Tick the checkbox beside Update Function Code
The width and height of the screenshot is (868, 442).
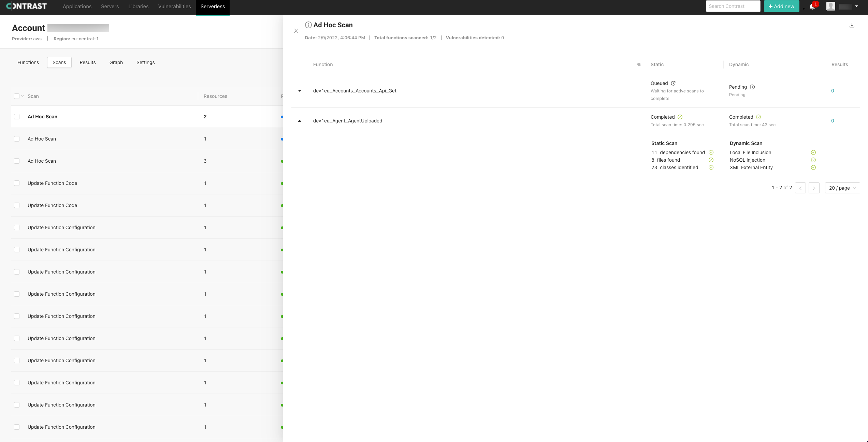[17, 183]
